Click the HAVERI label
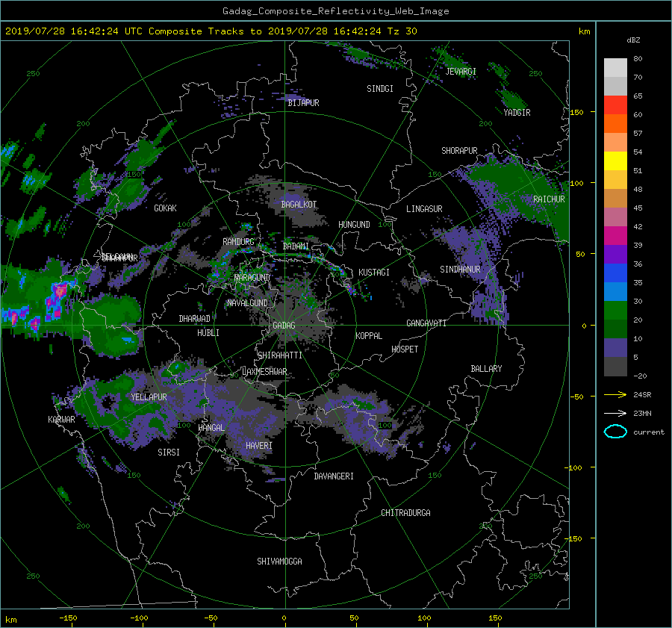Image resolution: width=672 pixels, height=628 pixels. pyautogui.click(x=259, y=447)
